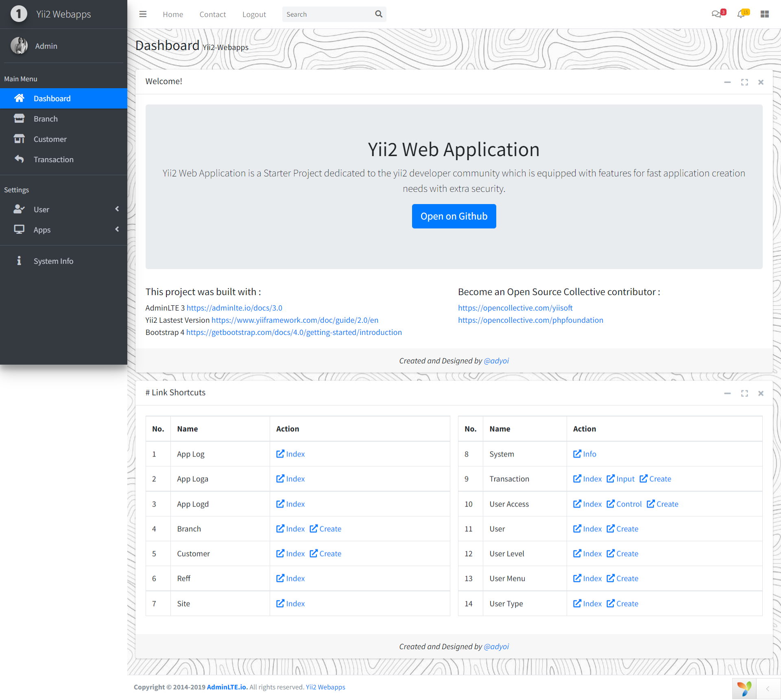Click the System Info sidebar icon

(x=18, y=260)
